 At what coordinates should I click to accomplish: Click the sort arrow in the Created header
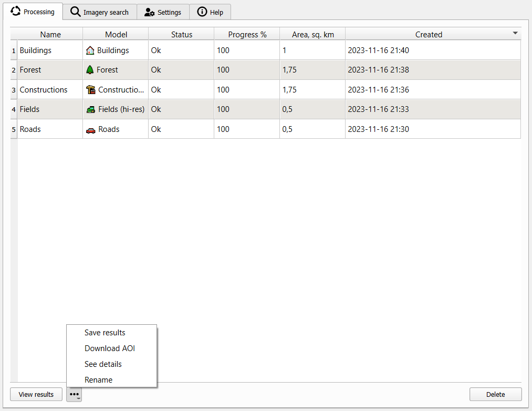(515, 33)
